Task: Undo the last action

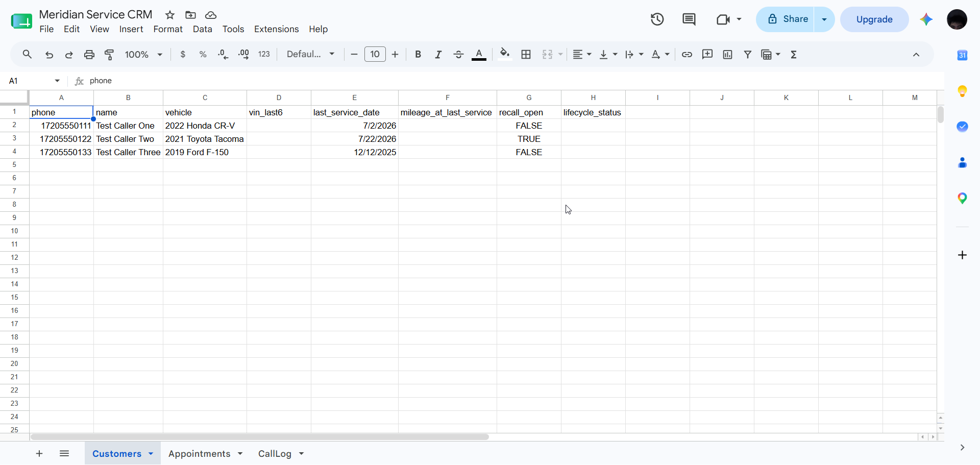Action: (49, 54)
